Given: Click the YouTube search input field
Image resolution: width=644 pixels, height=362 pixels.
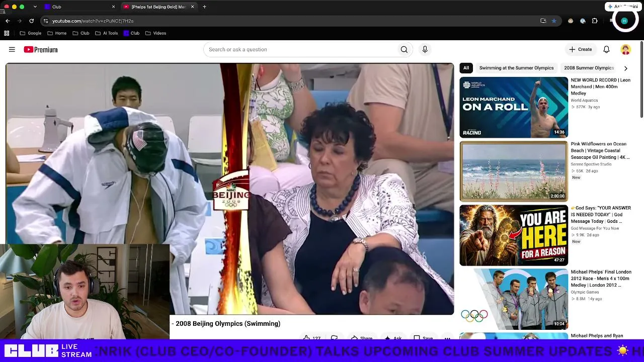Looking at the screenshot, I should point(300,49).
